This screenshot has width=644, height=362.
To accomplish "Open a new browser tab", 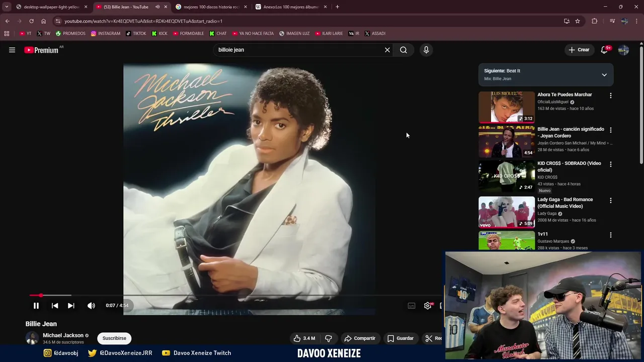I will (337, 7).
